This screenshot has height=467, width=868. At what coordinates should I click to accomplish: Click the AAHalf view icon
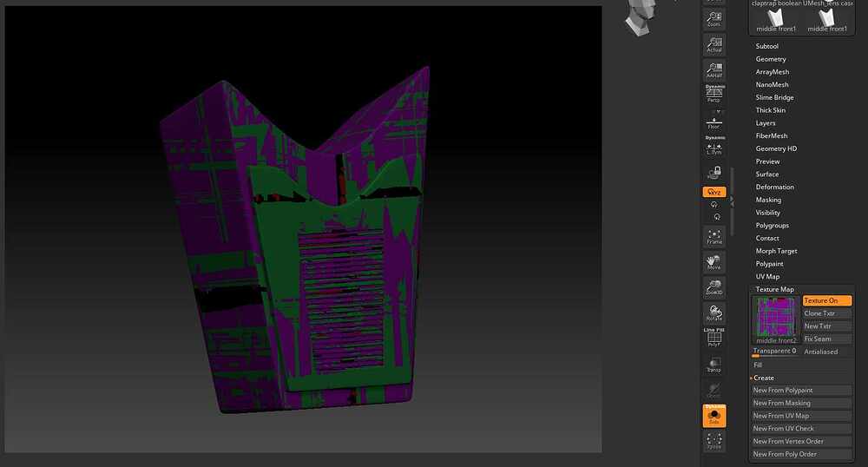pos(714,69)
